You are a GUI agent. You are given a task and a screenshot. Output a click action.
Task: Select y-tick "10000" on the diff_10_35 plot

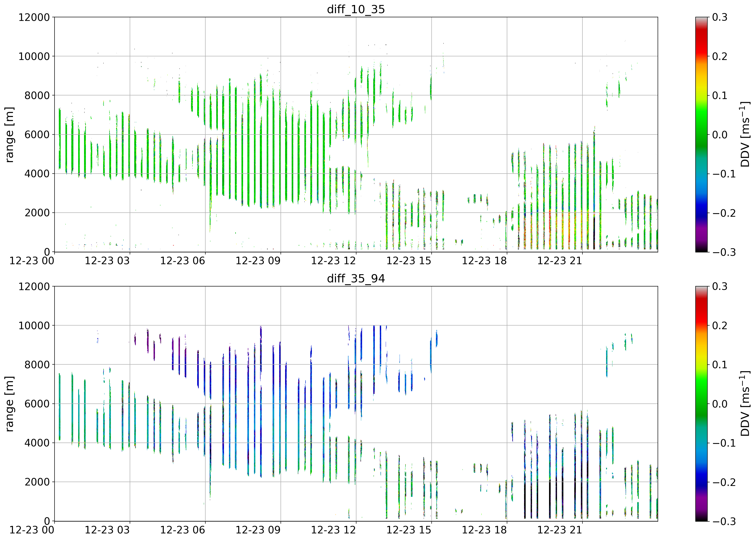[34, 57]
